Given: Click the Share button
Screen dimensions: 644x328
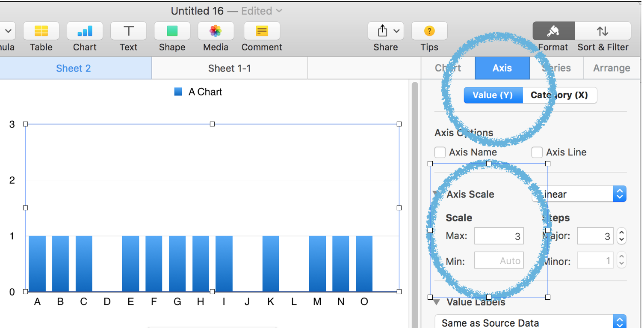Looking at the screenshot, I should click(x=385, y=31).
